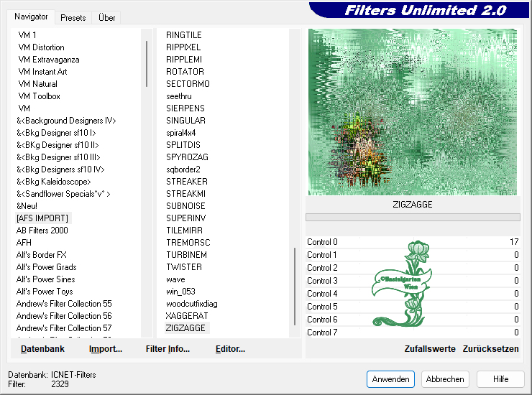Viewport: 532px width, 395px height.
Task: Select the &Neu! category
Action: pyautogui.click(x=27, y=206)
